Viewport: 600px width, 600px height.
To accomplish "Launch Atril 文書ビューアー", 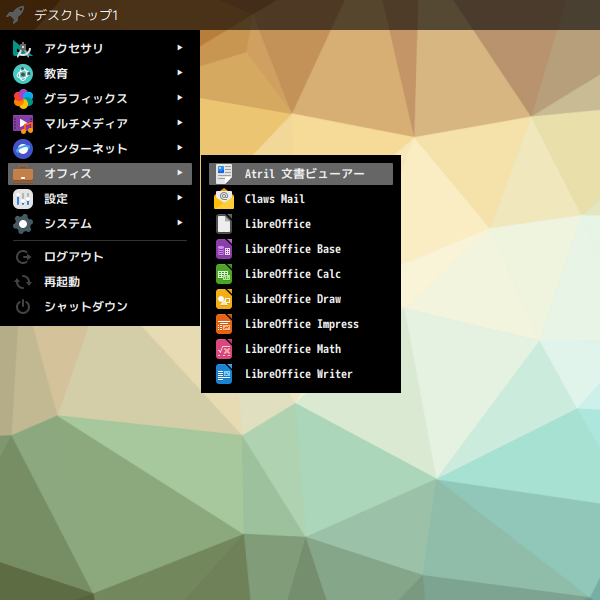I will [301, 174].
